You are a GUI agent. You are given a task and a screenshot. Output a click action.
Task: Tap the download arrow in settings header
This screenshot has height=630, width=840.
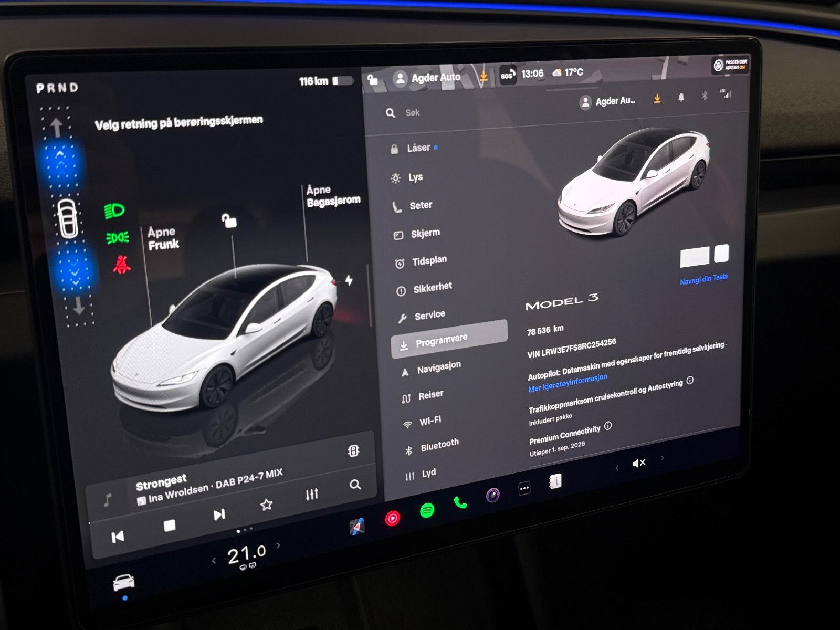(657, 99)
